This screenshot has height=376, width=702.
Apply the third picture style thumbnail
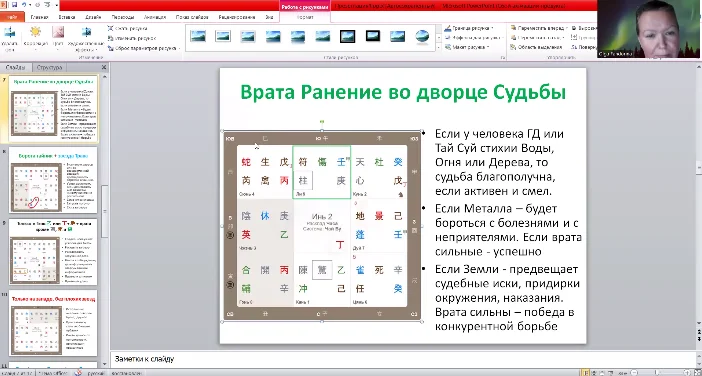tap(248, 36)
